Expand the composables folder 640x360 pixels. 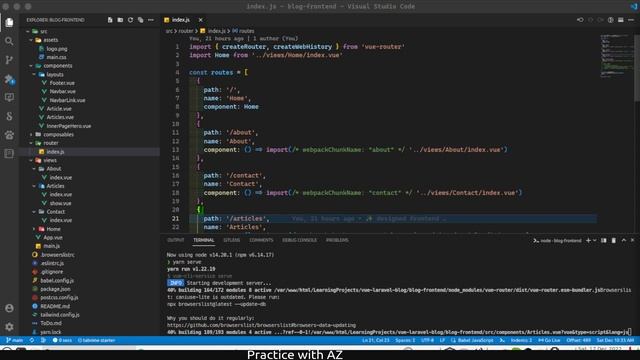coord(58,134)
